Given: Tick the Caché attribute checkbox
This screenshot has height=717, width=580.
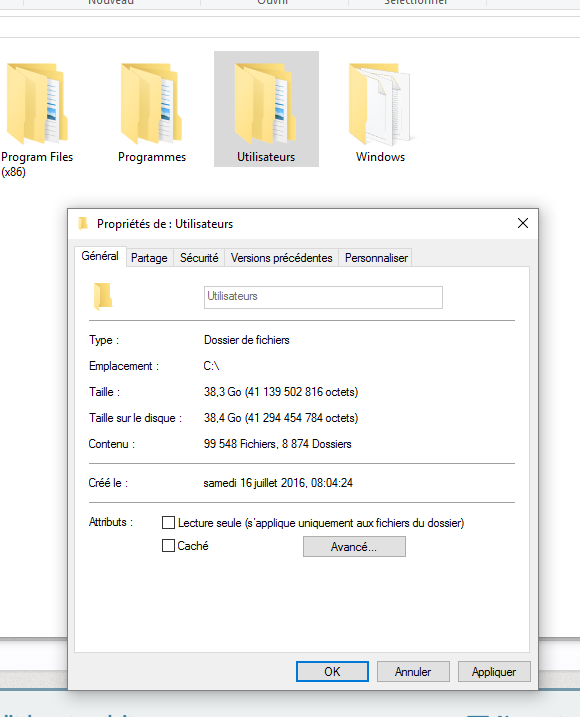Looking at the screenshot, I should pos(168,546).
